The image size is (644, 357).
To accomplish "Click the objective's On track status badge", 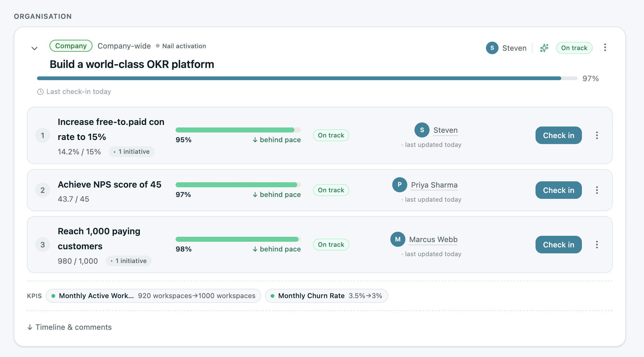I will point(574,48).
